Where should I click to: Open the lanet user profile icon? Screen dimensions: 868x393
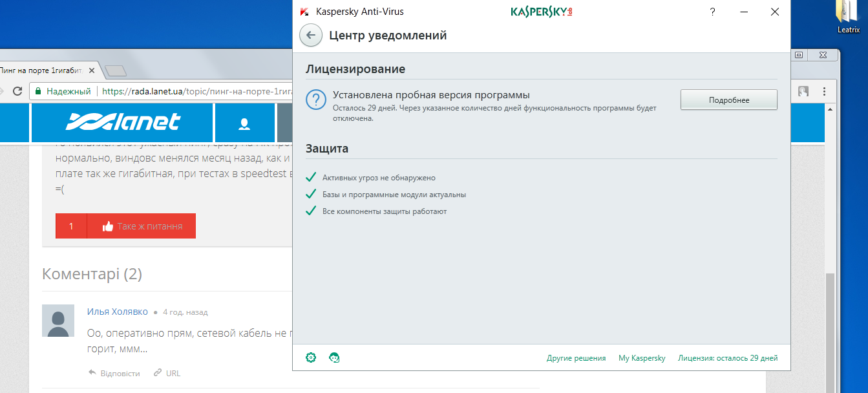[x=244, y=123]
